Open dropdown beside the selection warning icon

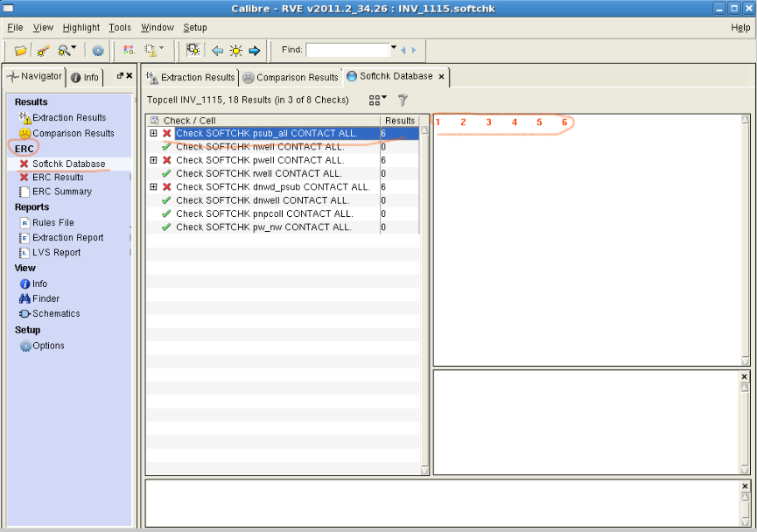pos(161,47)
